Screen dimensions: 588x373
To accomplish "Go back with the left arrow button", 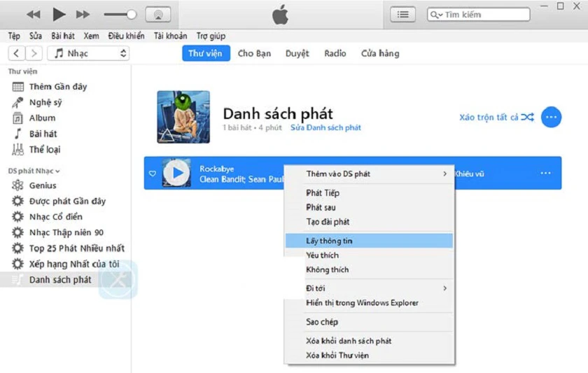I will [x=17, y=53].
